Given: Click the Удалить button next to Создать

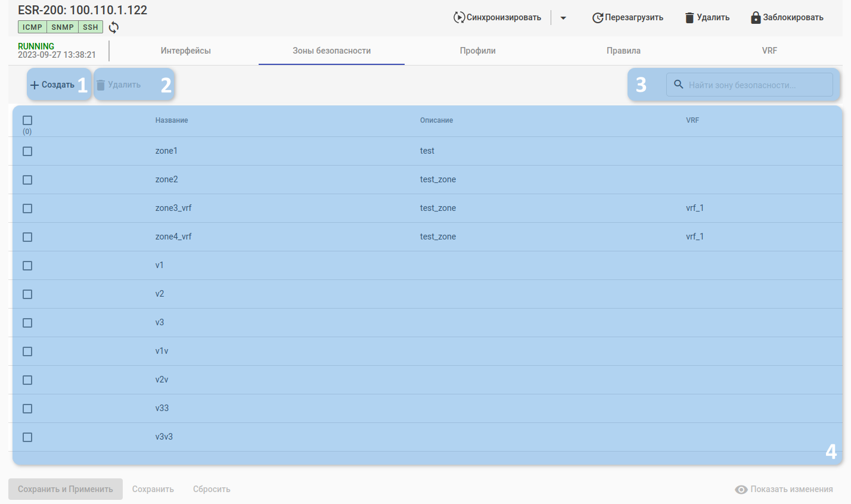Looking at the screenshot, I should point(119,85).
